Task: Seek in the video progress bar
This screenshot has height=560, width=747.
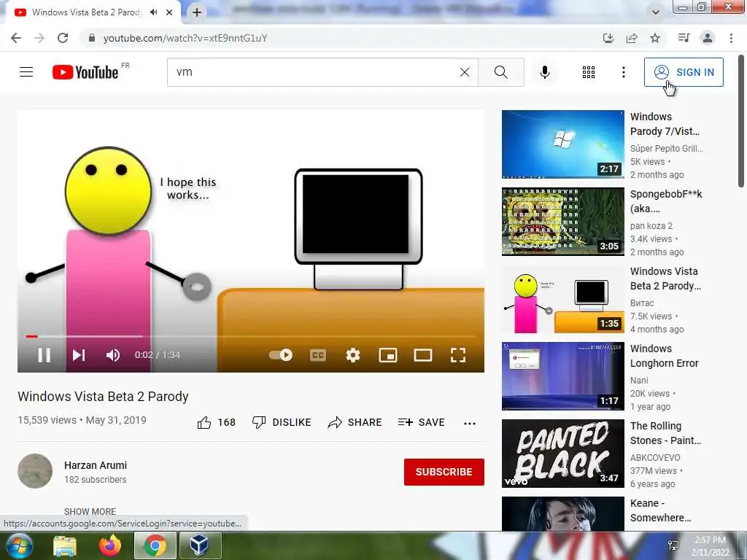Action: pos(251,336)
